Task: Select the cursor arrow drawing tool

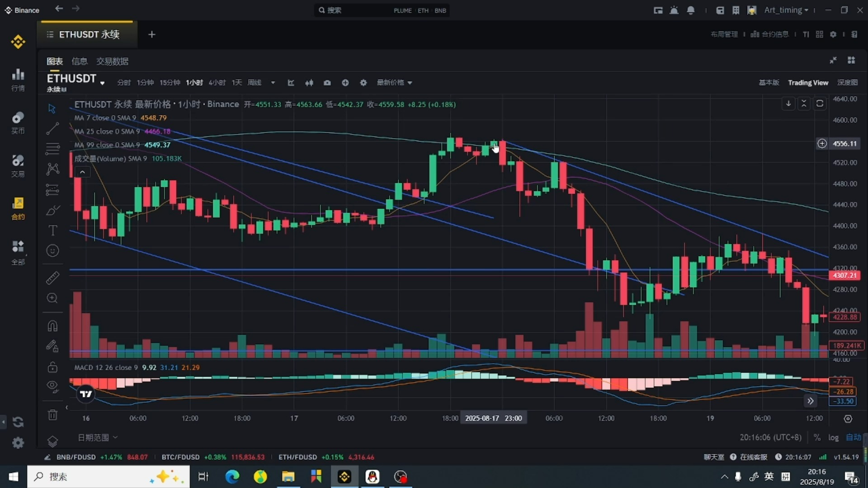Action: pos(52,109)
